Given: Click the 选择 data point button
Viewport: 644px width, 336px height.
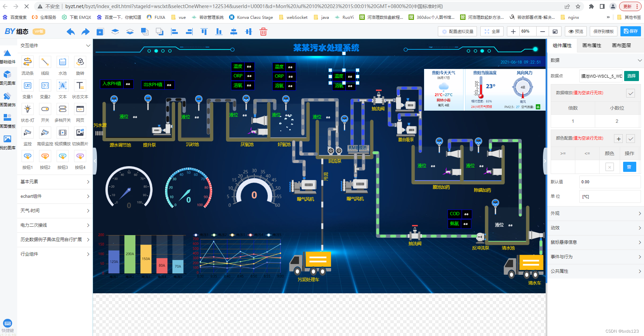Looking at the screenshot, I should [x=632, y=76].
